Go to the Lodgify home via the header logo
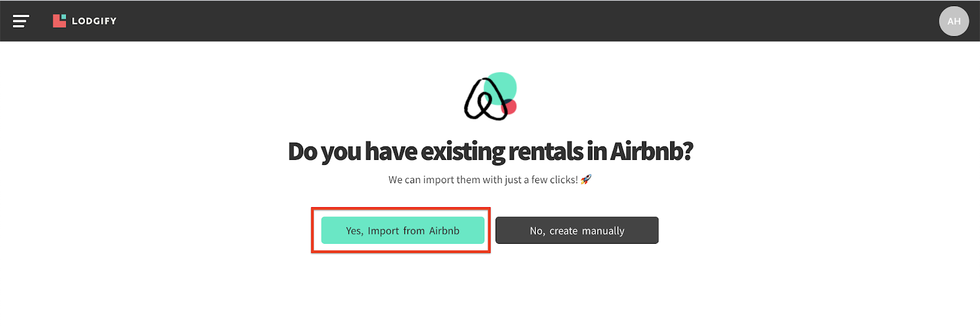 85,21
